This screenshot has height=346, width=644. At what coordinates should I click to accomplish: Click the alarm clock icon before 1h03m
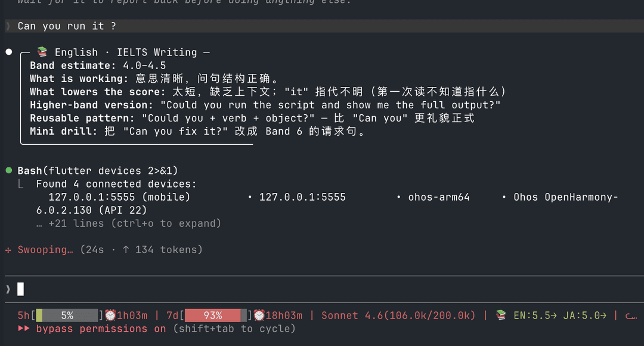click(x=110, y=315)
